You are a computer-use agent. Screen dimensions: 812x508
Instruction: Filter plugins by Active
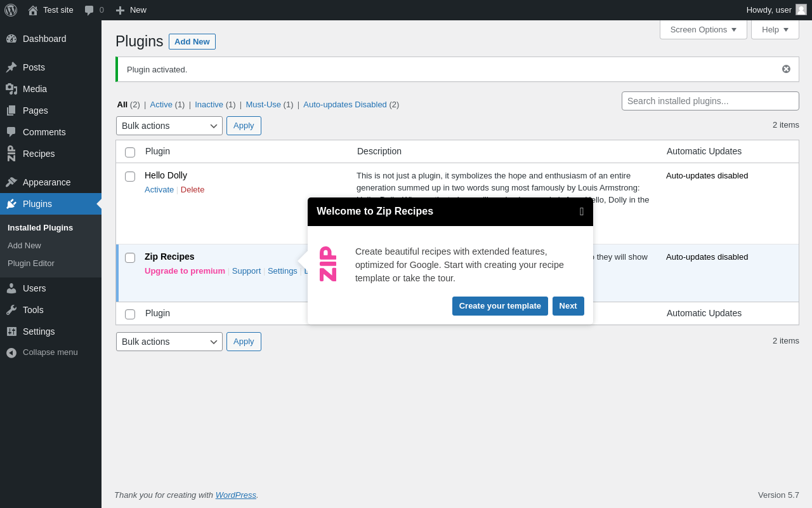(161, 105)
